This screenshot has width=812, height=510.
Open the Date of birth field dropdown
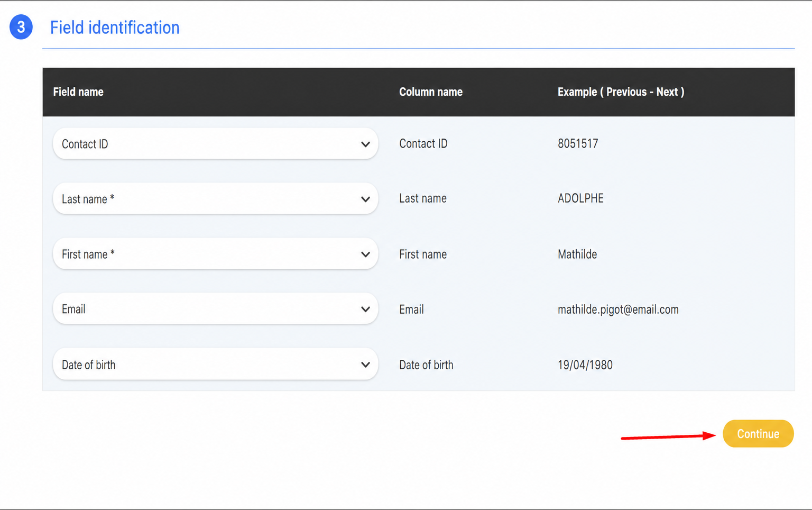click(215, 365)
